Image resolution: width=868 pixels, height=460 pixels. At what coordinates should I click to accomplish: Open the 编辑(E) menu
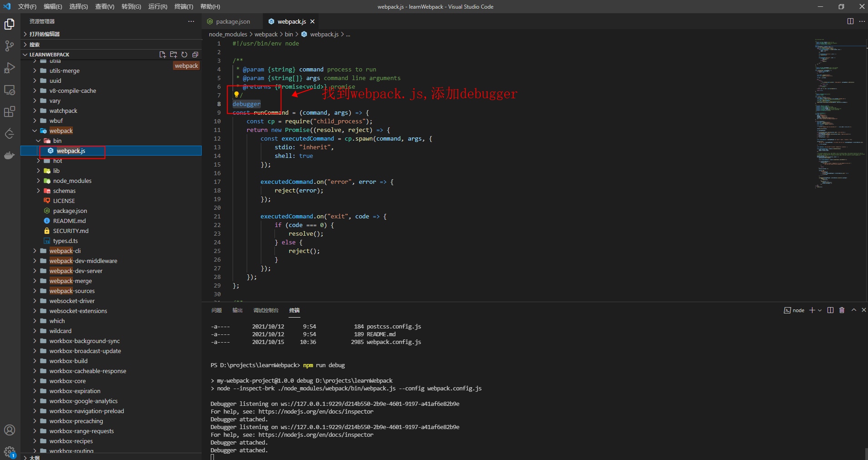pos(53,6)
